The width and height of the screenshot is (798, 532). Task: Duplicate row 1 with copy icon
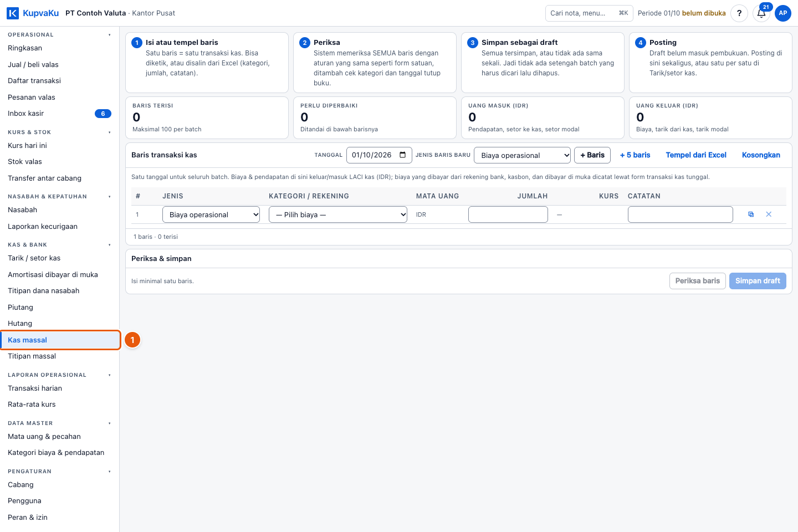point(751,214)
